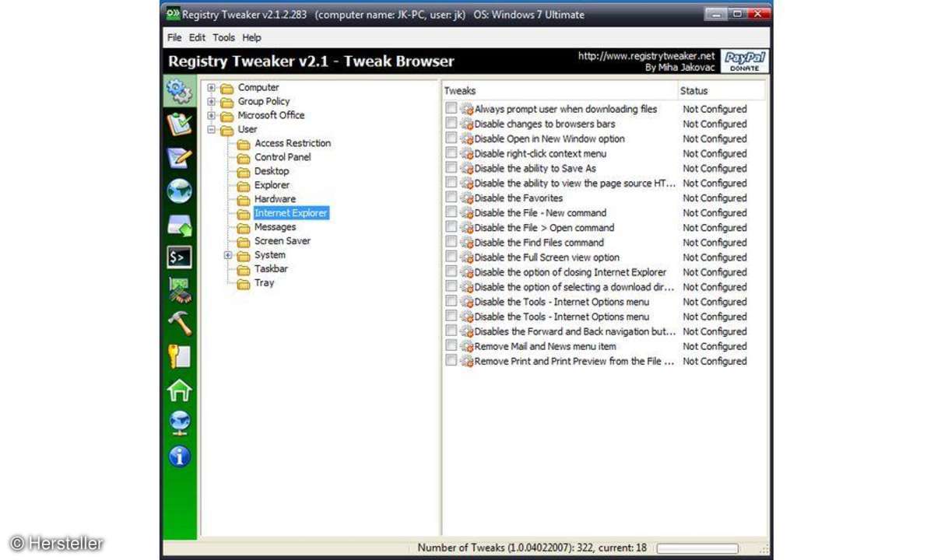This screenshot has height=560, width=934.
Task: Click gear icon beside Disable right-click context menu
Action: click(x=467, y=154)
